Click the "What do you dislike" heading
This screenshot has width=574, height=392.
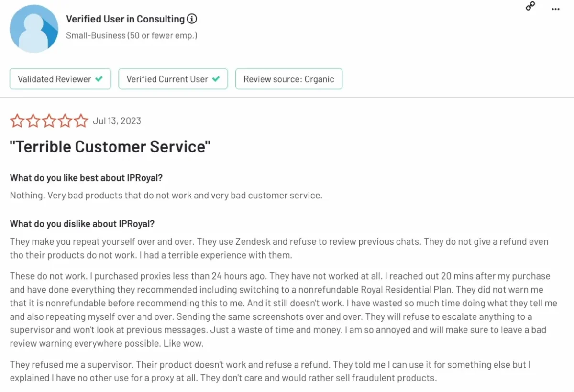82,224
